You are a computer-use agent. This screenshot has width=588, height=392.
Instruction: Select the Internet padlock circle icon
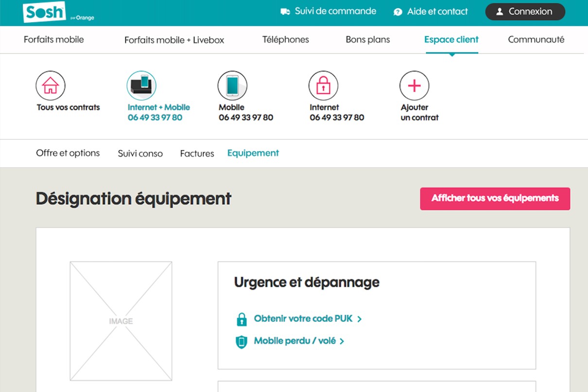[x=323, y=85]
